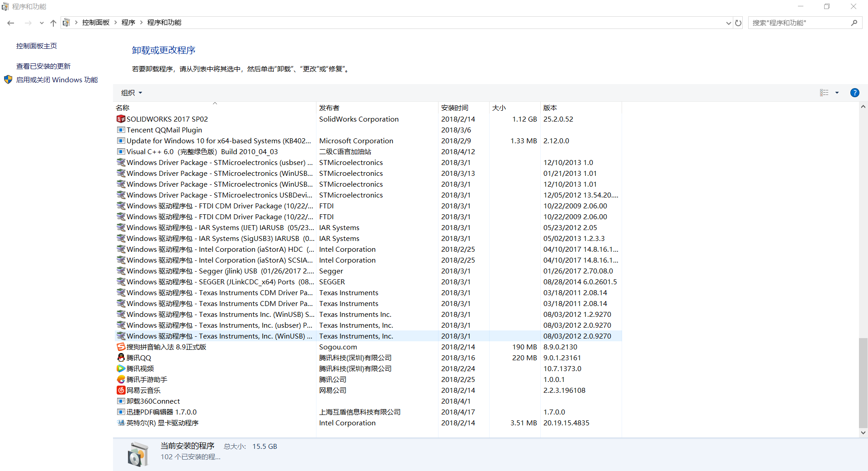Viewport: 868px width, 471px height.
Task: Click the SOLIDWORKS 2017 SP02 program icon
Action: pyautogui.click(x=121, y=119)
